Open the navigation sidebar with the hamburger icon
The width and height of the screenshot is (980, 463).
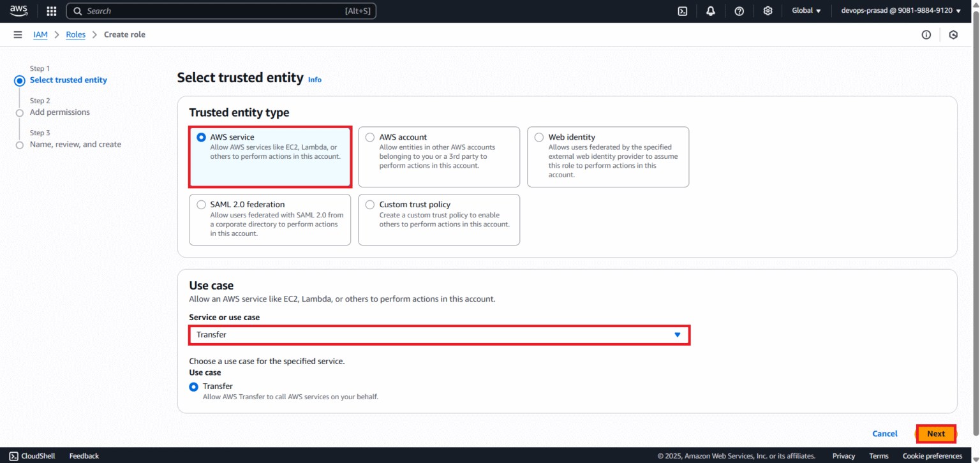click(x=17, y=34)
